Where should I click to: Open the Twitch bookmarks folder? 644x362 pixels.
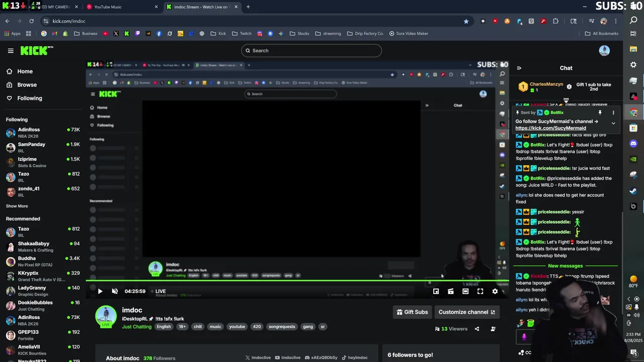click(242, 34)
